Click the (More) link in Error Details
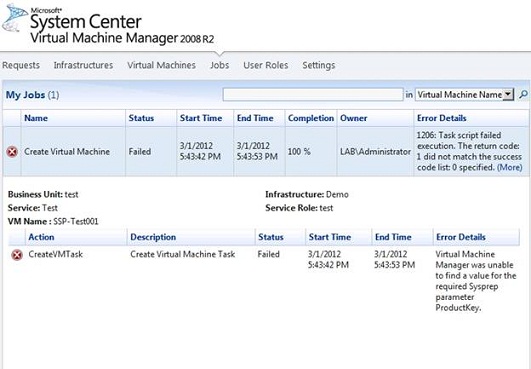This screenshot has height=369, width=531. tap(509, 167)
